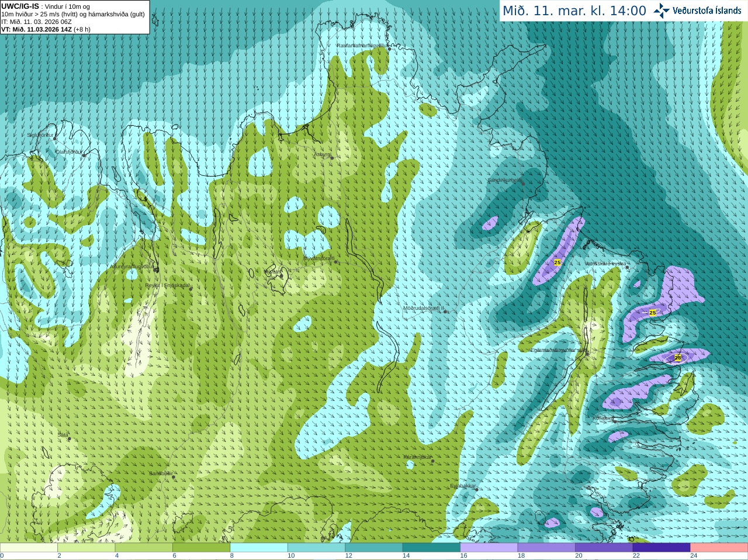Pick the 8–10 m/s pale cyan legend swatch
Screen dimensions: 748x560
click(x=259, y=548)
